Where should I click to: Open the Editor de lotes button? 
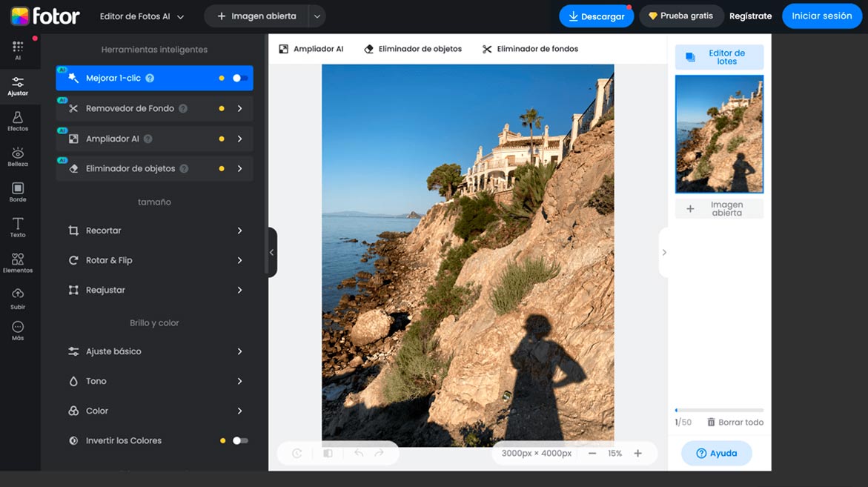[x=719, y=57]
